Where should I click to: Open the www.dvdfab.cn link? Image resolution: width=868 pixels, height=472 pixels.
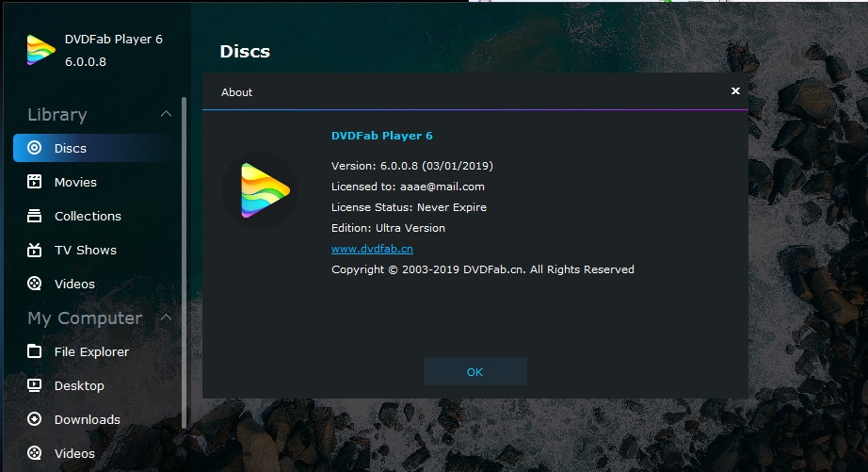(x=372, y=249)
